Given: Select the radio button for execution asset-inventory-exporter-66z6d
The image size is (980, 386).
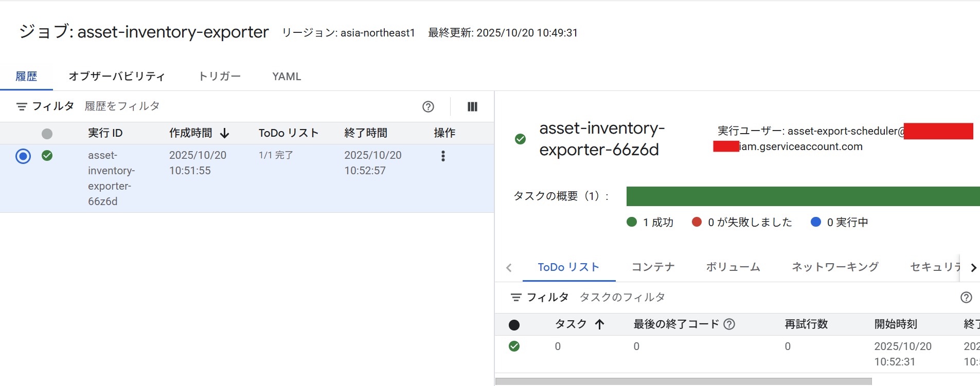Looking at the screenshot, I should (x=23, y=156).
